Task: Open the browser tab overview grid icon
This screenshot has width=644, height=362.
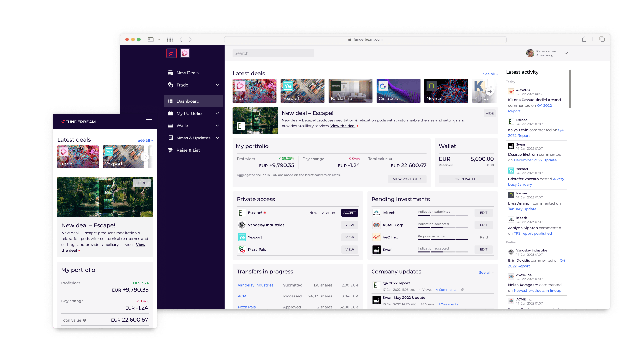Action: point(170,39)
